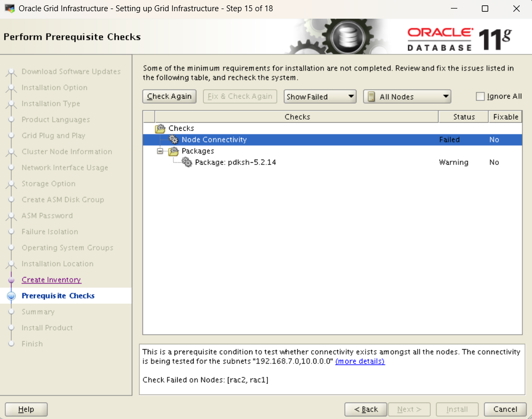Click the Node Connectivity gear icon

pyautogui.click(x=173, y=139)
